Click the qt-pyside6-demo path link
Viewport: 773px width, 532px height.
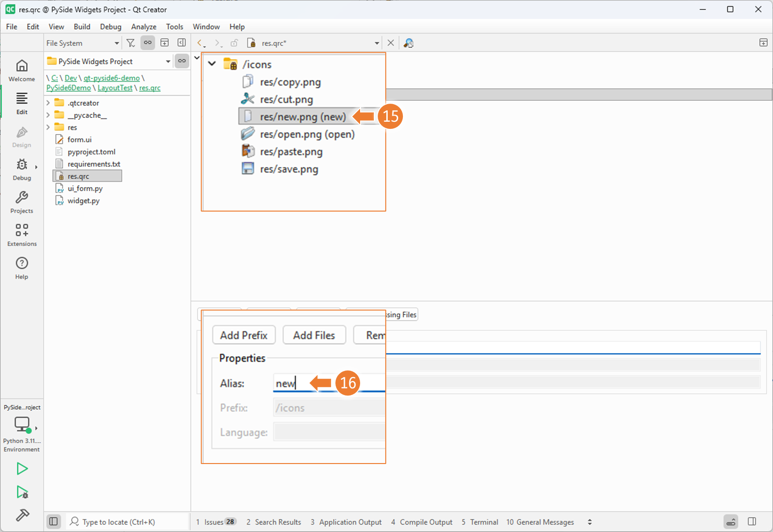coord(112,78)
